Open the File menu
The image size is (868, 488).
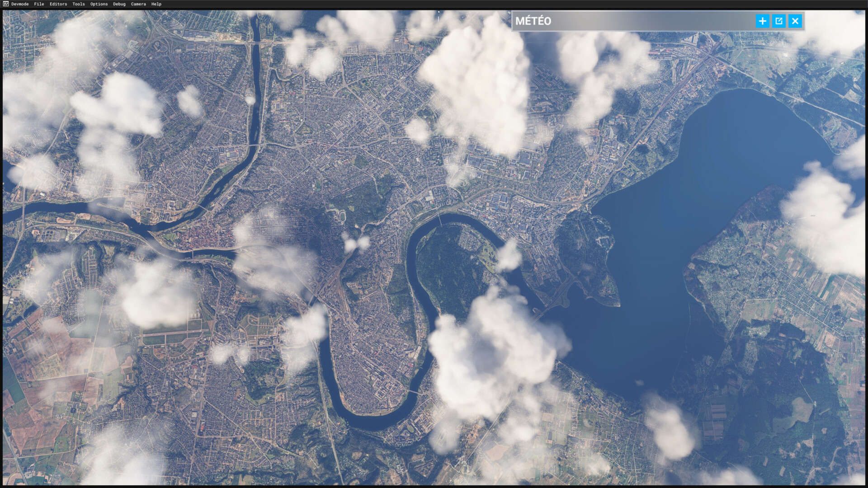point(39,4)
